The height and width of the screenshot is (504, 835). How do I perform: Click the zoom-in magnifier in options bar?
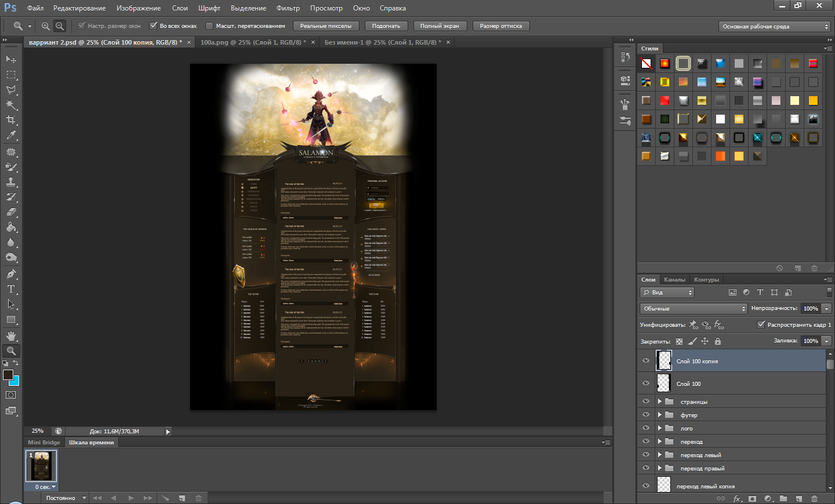point(45,26)
